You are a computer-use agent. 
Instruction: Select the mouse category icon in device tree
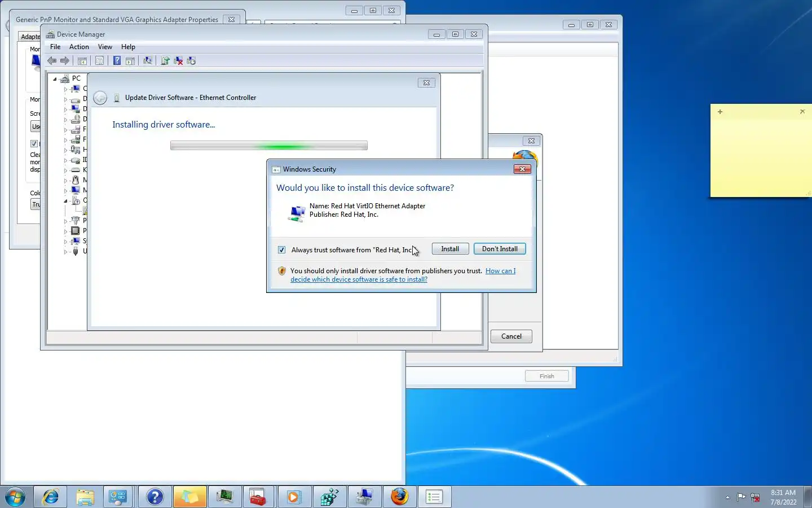(75, 180)
